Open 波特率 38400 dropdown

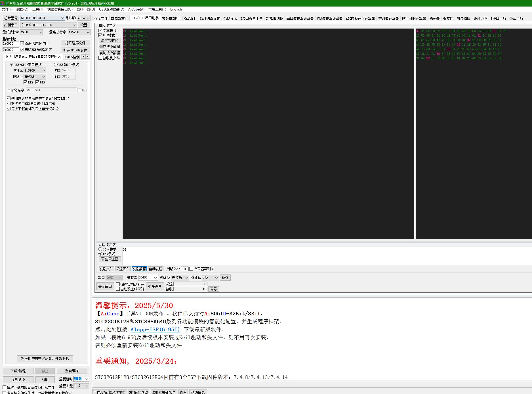click(x=148, y=278)
